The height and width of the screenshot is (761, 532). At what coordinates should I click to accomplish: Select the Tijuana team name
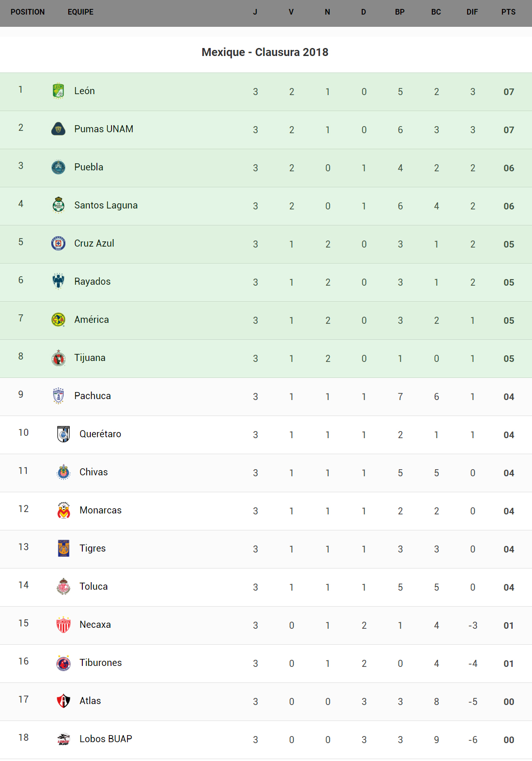[x=90, y=358]
